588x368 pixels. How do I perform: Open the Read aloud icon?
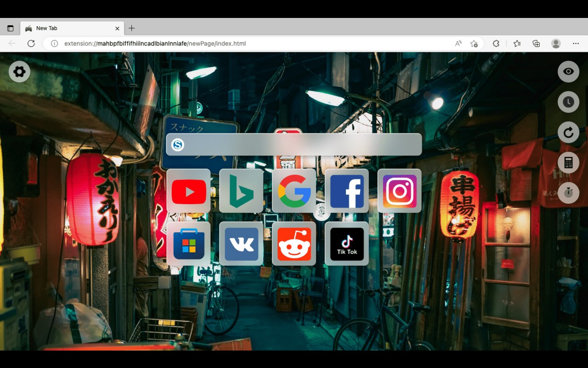coord(458,44)
